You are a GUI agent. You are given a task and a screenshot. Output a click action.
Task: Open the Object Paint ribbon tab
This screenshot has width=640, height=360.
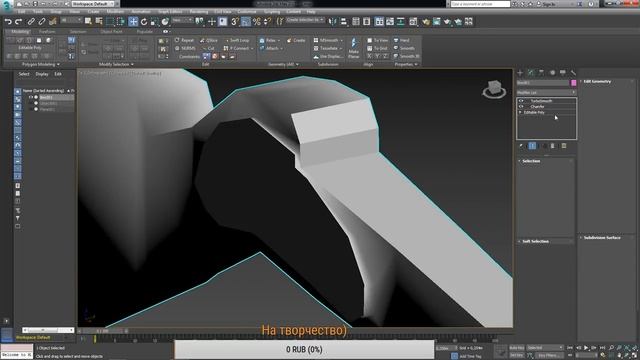[111, 31]
